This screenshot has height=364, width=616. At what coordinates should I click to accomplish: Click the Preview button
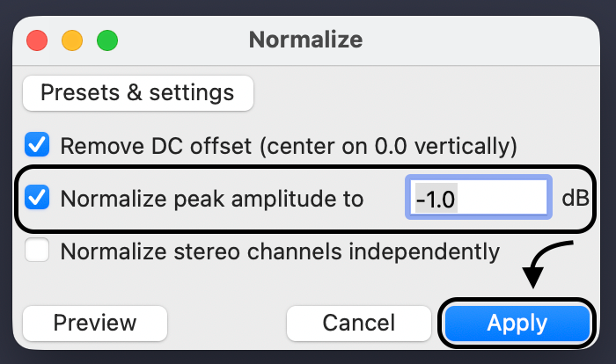point(94,324)
